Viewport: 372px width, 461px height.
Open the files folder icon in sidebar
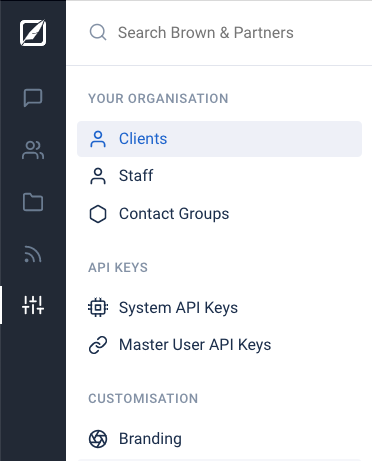[x=33, y=202]
